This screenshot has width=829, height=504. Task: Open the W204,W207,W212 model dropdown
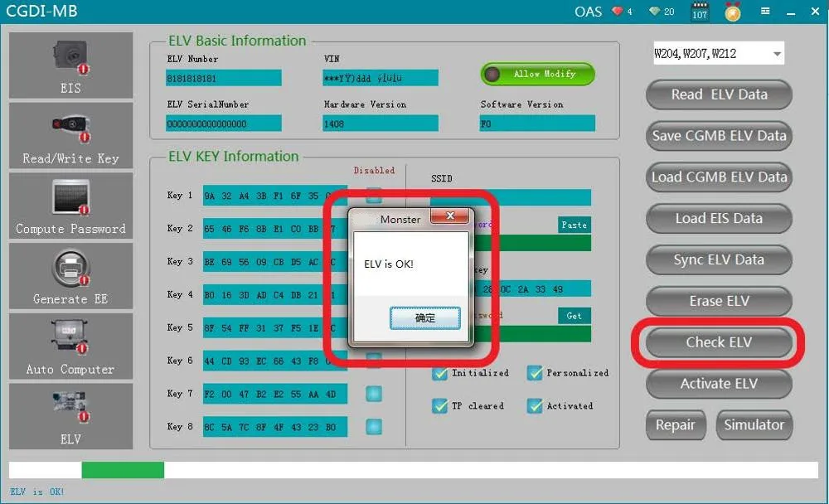[719, 53]
